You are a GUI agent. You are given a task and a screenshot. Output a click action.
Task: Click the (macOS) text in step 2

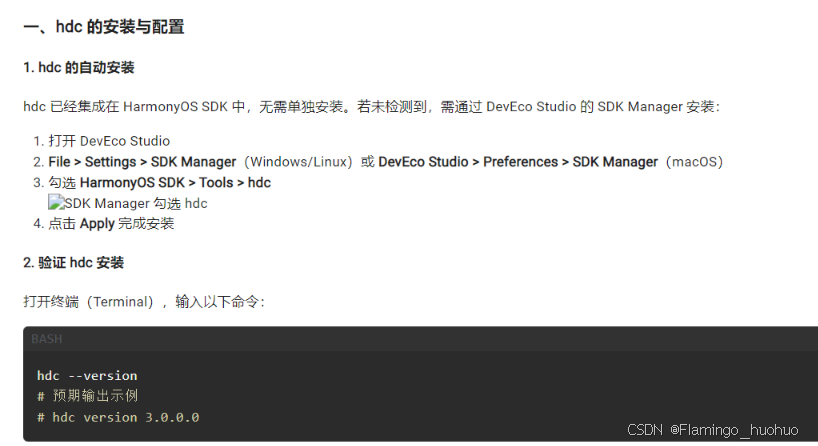(694, 162)
